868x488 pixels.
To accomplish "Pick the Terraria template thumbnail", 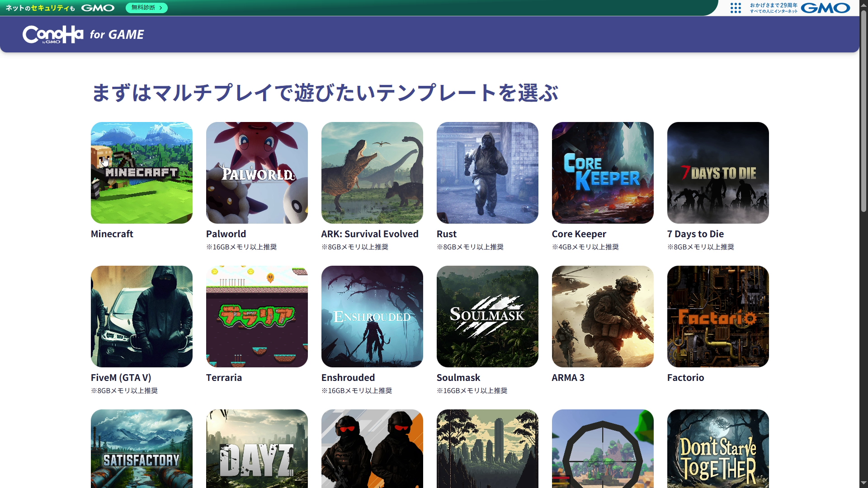I will (257, 316).
